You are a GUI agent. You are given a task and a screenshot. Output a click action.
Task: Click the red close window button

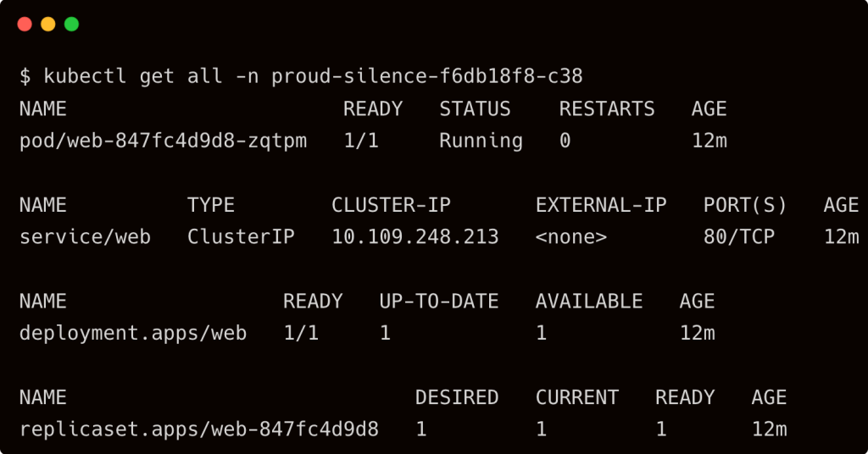pos(25,25)
